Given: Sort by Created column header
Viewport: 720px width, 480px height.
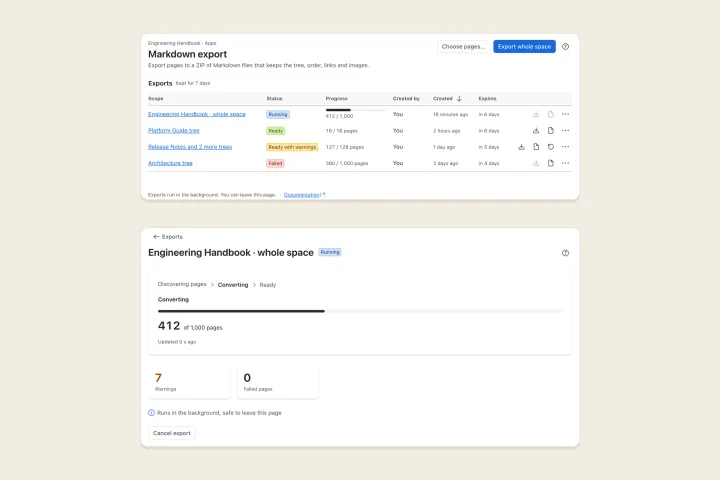Looking at the screenshot, I should pos(443,99).
